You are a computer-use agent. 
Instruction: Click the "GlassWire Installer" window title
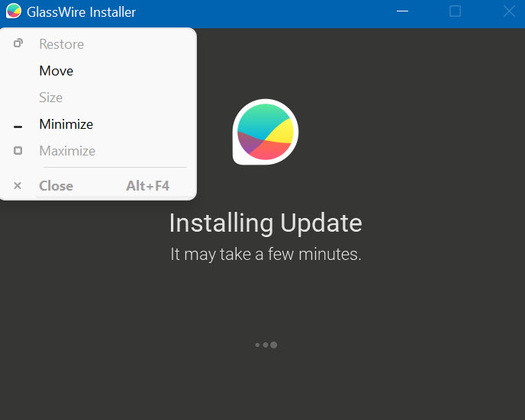pos(81,12)
